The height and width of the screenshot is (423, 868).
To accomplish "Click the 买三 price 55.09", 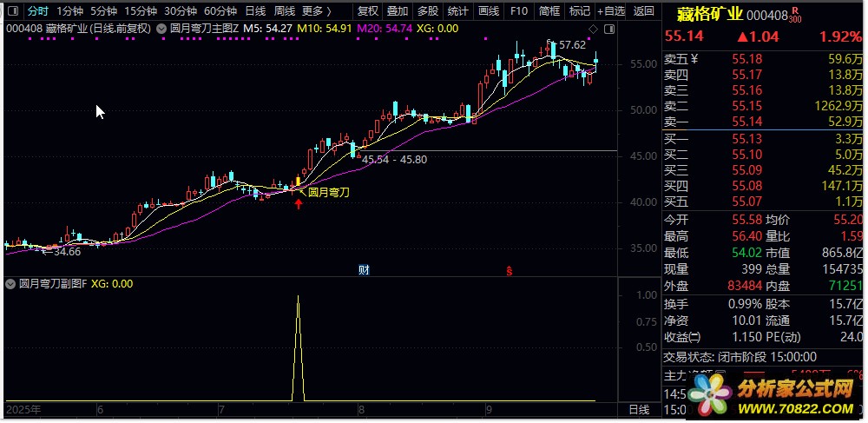I will pos(747,170).
